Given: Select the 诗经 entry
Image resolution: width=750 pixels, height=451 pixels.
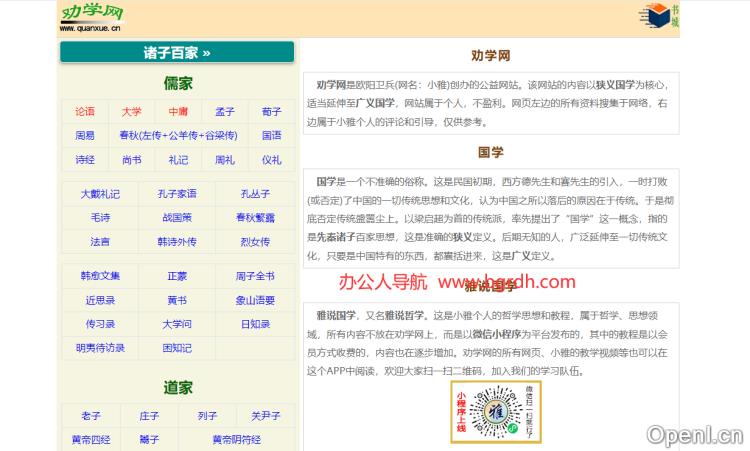Looking at the screenshot, I should point(85,159).
